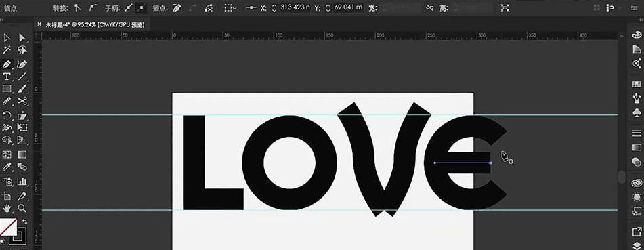Select the Blend tool
Viewport: 644px width, 250px height.
[x=22, y=167]
